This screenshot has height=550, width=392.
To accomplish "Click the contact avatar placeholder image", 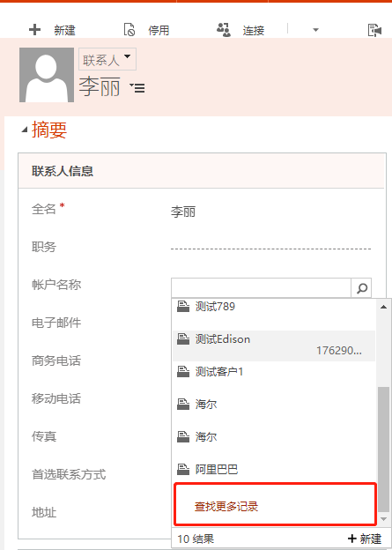I will point(47,75).
